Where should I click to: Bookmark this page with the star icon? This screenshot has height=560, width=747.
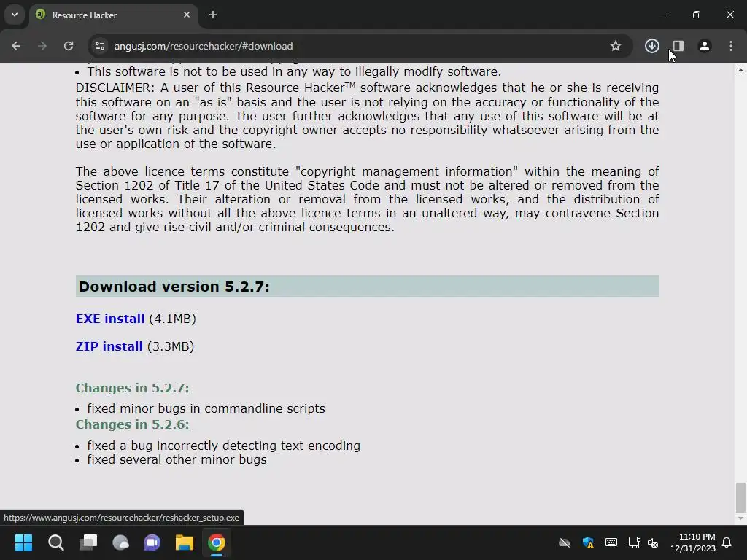point(616,46)
